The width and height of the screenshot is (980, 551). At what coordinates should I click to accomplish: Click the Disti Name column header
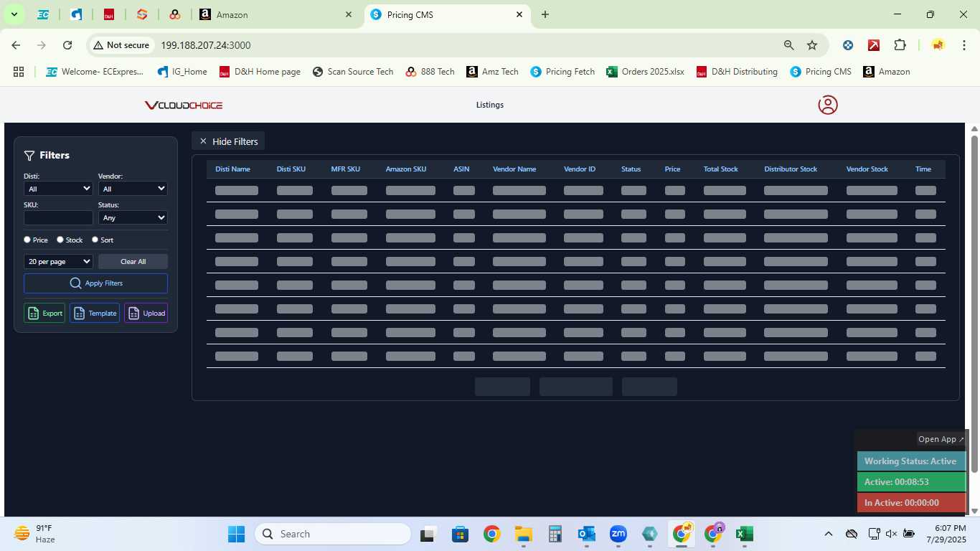232,169
